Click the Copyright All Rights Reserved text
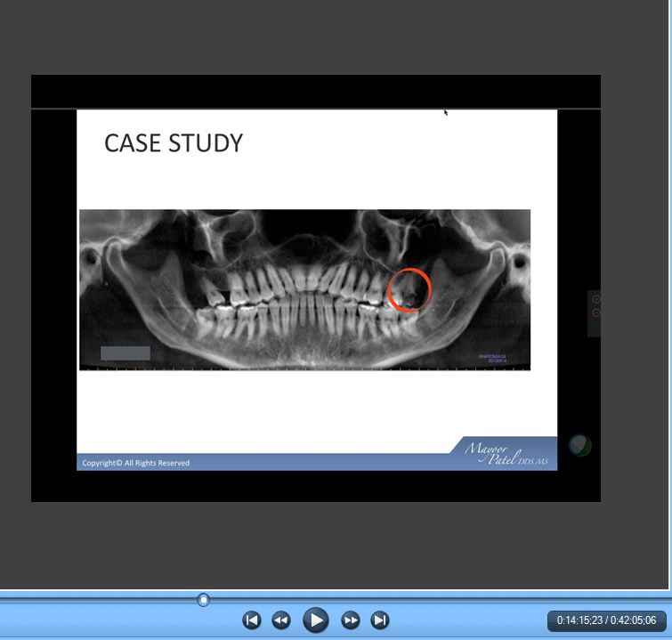The height and width of the screenshot is (640, 672). coord(136,463)
